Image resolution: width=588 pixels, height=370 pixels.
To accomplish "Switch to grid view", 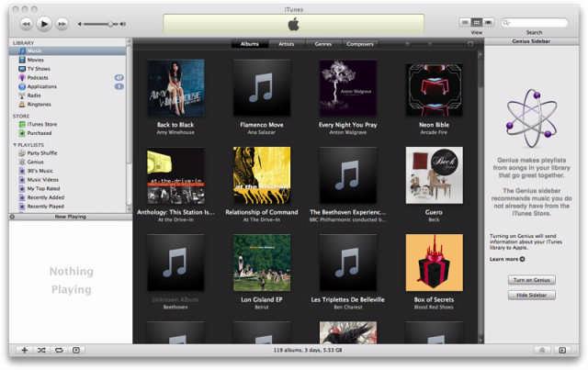I will (x=476, y=22).
